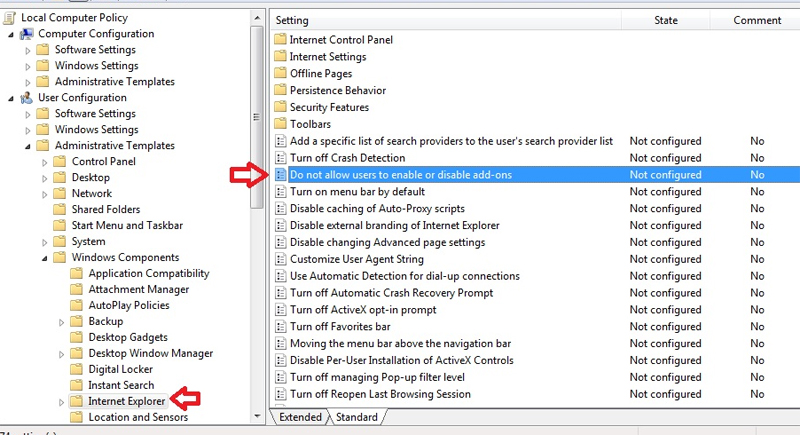
Task: Click the policy icon for Turn off ActiveX opt-in prompt
Action: pyautogui.click(x=280, y=309)
